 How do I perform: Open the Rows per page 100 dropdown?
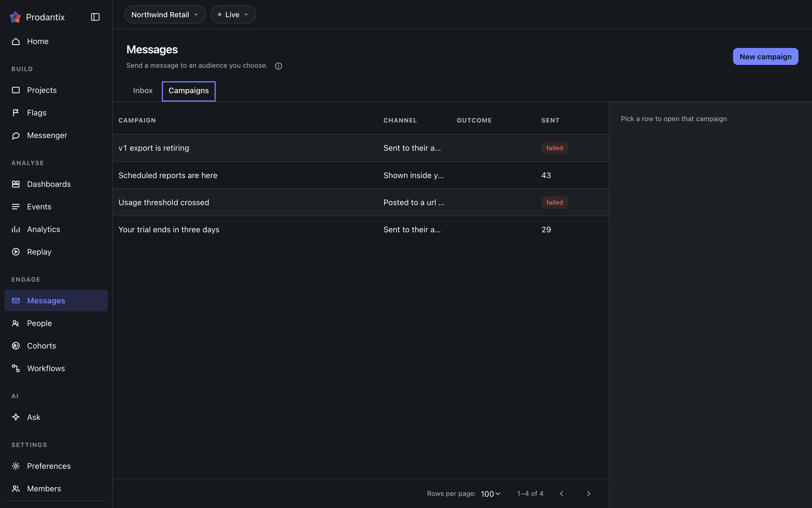tap(491, 494)
